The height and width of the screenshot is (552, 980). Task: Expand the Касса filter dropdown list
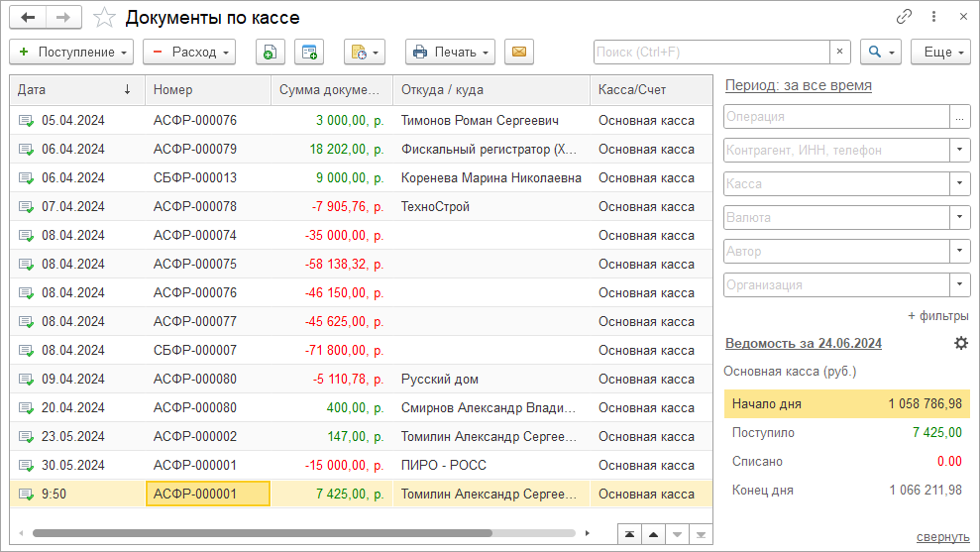(959, 183)
